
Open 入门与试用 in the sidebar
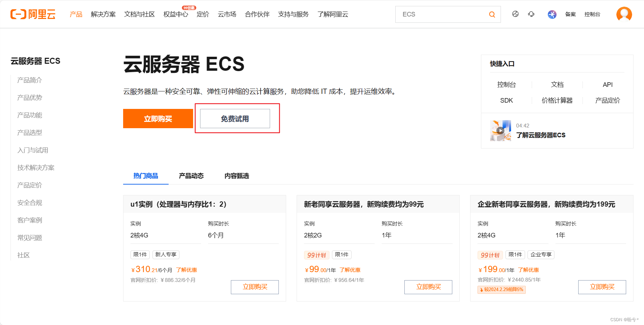pyautogui.click(x=33, y=150)
